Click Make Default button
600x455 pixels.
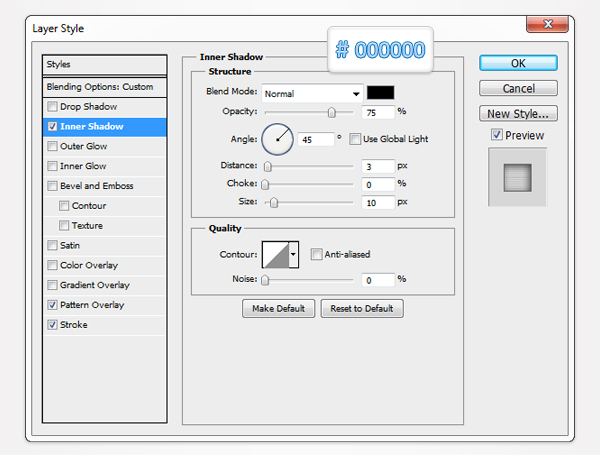click(279, 309)
